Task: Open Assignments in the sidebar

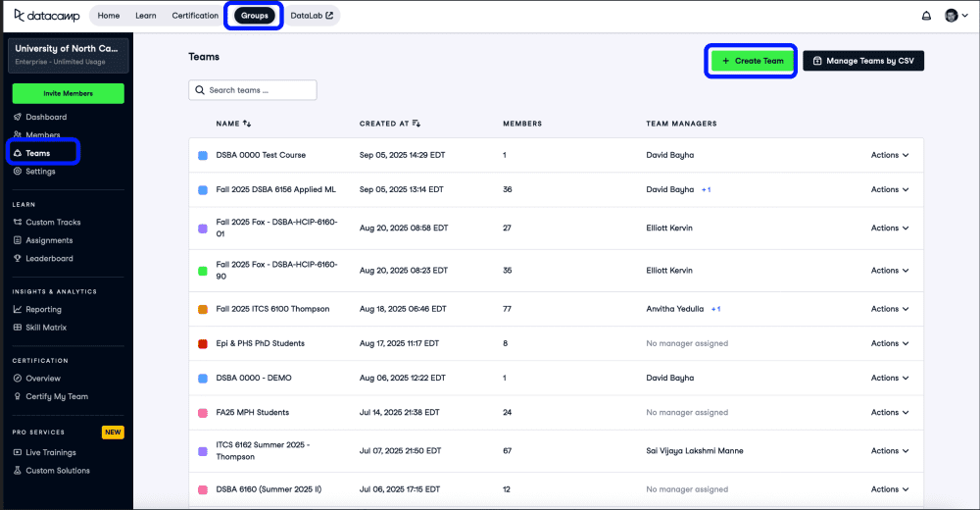Action: pos(49,240)
